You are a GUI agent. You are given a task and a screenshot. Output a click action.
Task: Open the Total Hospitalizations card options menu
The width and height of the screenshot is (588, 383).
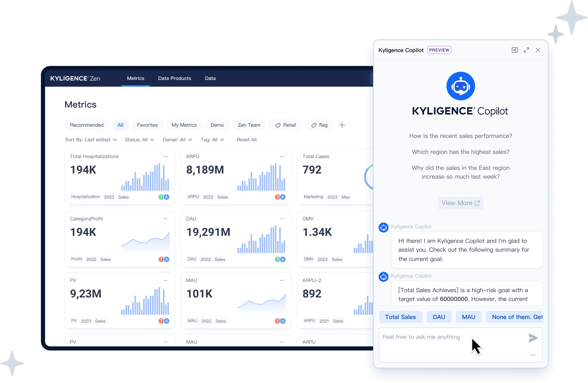click(x=165, y=156)
